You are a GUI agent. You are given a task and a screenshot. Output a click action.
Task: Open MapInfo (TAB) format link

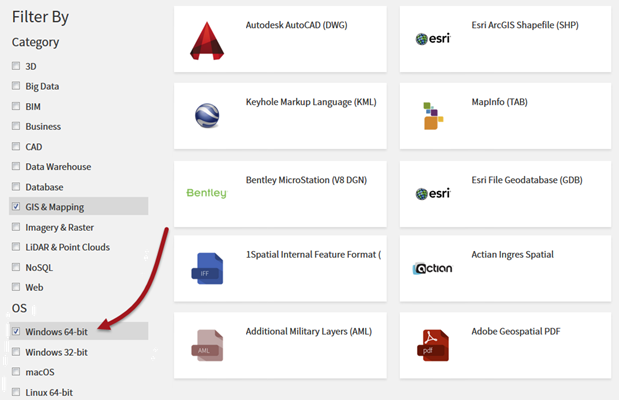tap(499, 102)
